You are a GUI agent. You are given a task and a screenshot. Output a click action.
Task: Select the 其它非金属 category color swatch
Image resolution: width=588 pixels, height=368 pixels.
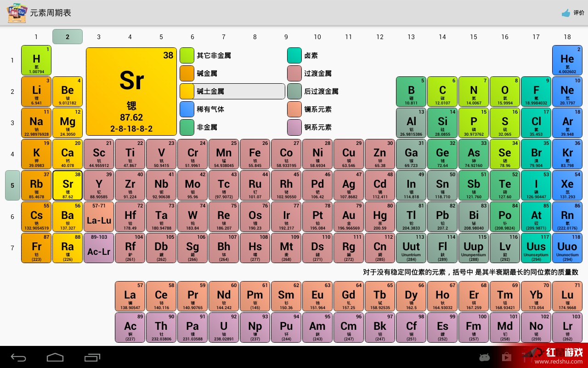tap(187, 55)
